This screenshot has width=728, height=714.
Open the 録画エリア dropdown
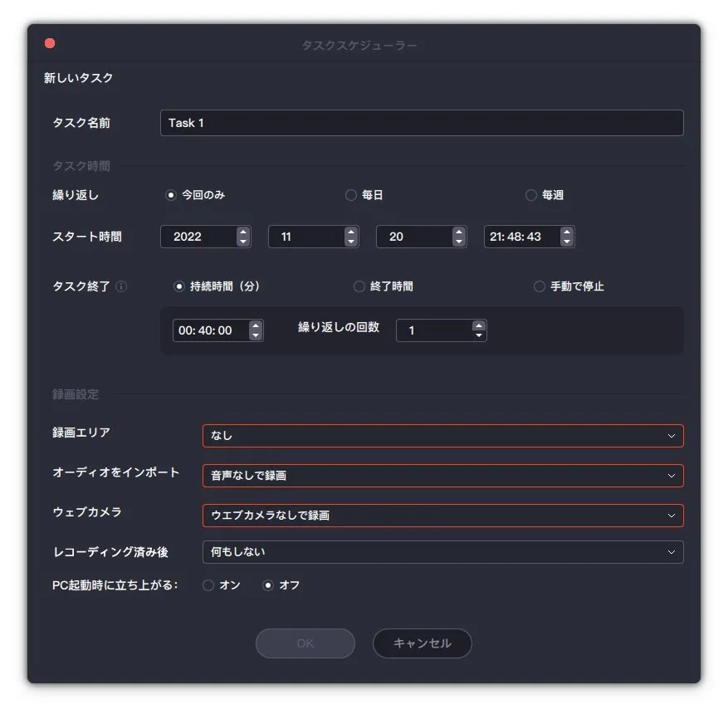point(442,436)
